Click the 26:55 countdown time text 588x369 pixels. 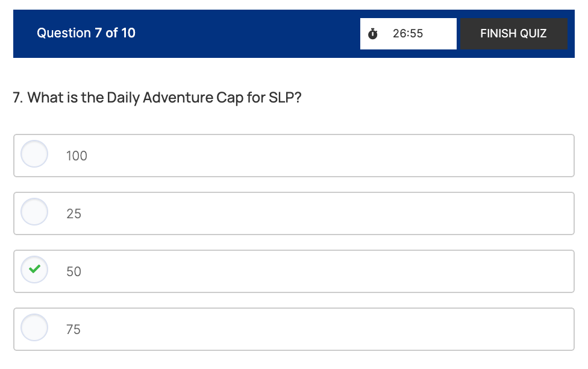tap(408, 34)
